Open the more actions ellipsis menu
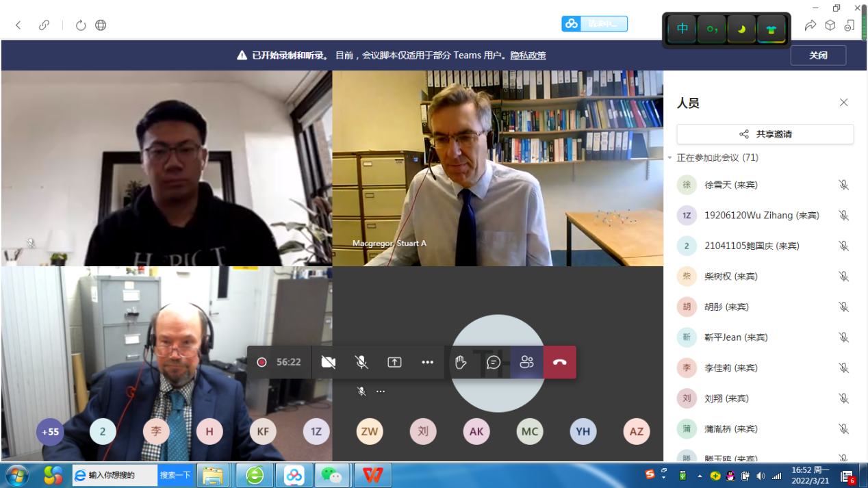 click(x=428, y=362)
